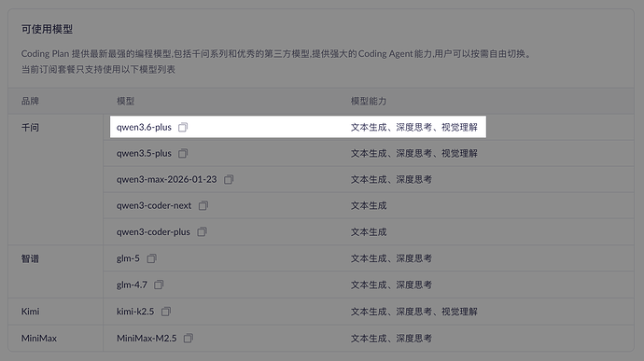Click qwen3-coder-plus capability 文本生成

[369, 232]
